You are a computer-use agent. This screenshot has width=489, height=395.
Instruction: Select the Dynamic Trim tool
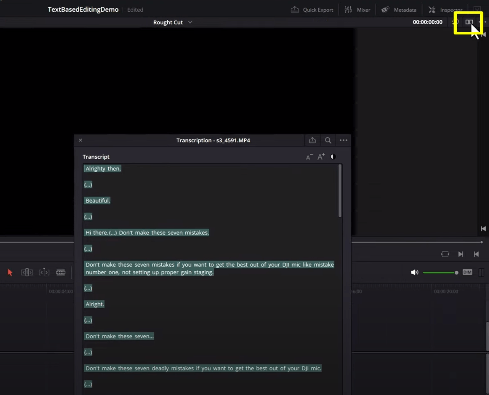[x=44, y=272]
